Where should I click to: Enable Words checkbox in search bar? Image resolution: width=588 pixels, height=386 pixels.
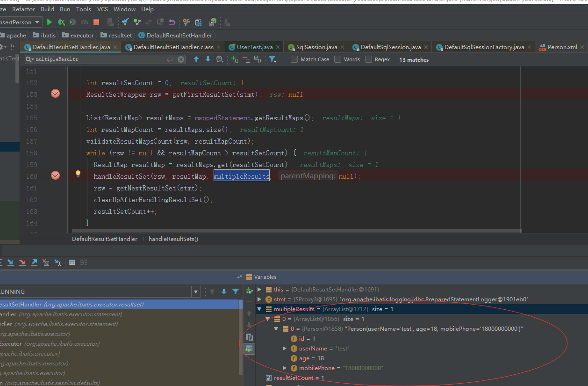337,59
